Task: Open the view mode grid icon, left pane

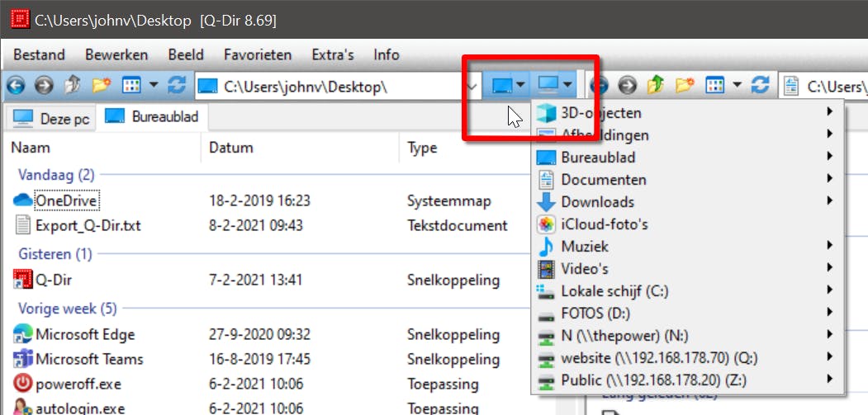Action: pos(132,86)
